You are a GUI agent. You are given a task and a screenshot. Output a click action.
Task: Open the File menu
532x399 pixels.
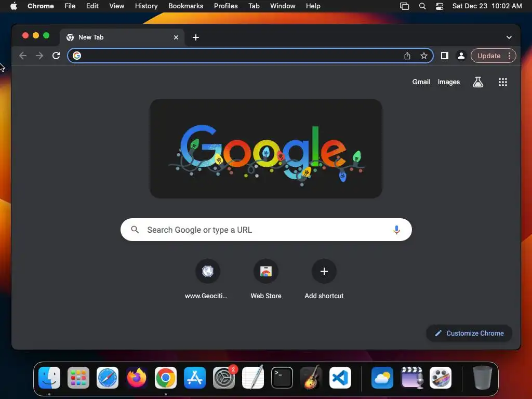[70, 6]
